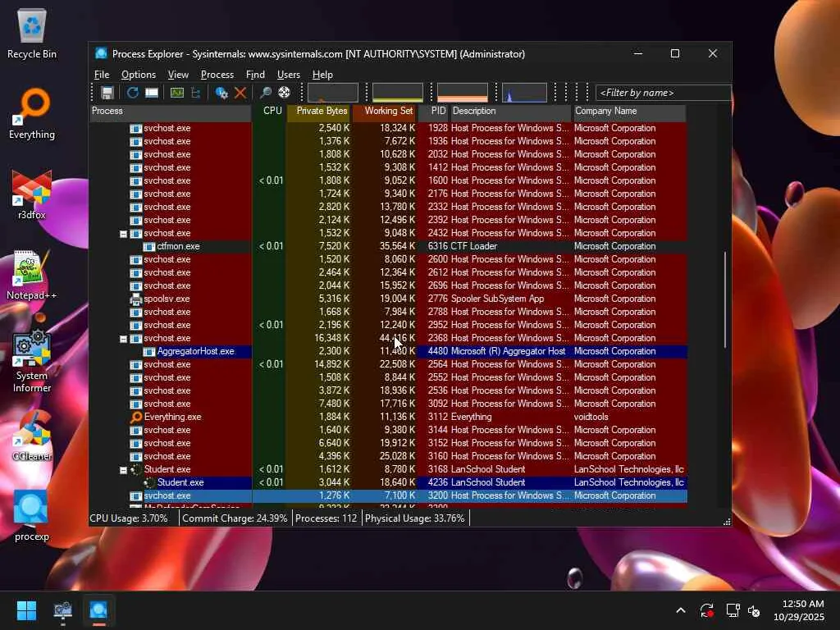The width and height of the screenshot is (840, 630).
Task: Open the Find menu
Action: [x=255, y=75]
